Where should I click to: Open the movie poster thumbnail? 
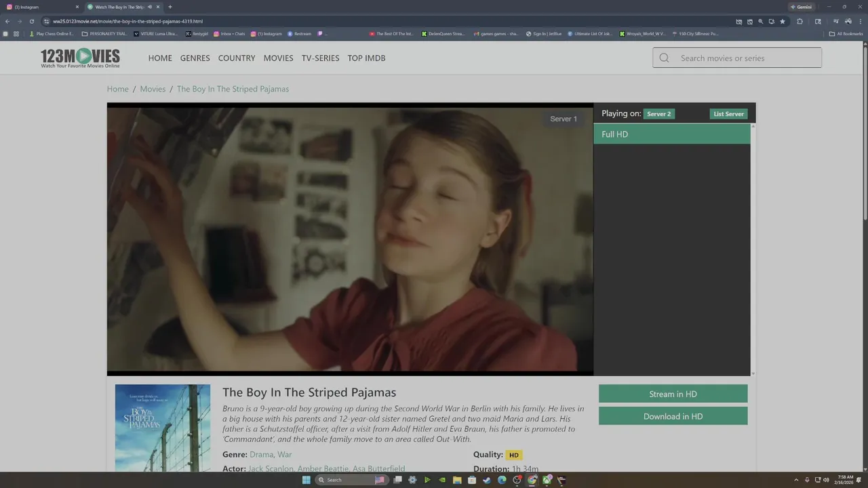click(x=163, y=428)
